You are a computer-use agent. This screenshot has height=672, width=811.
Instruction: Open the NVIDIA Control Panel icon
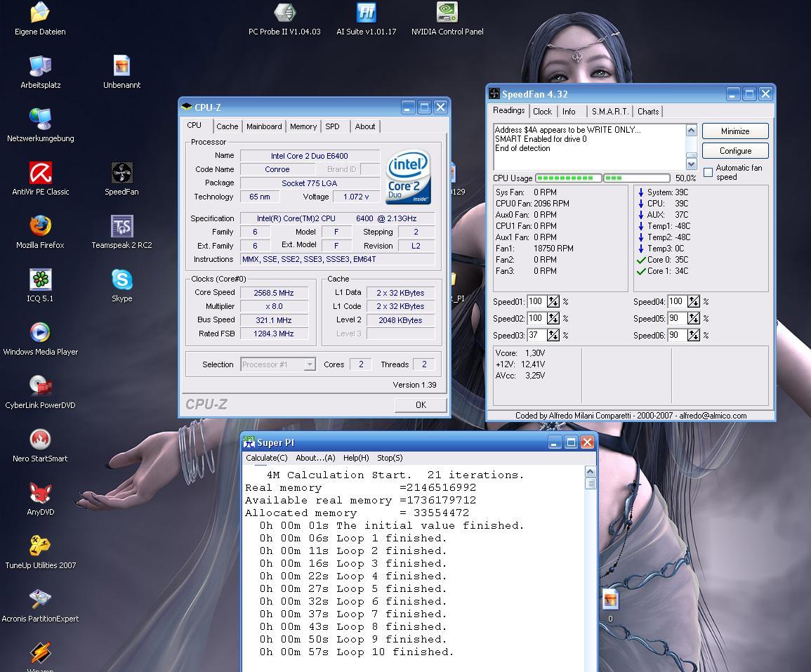coord(447,13)
